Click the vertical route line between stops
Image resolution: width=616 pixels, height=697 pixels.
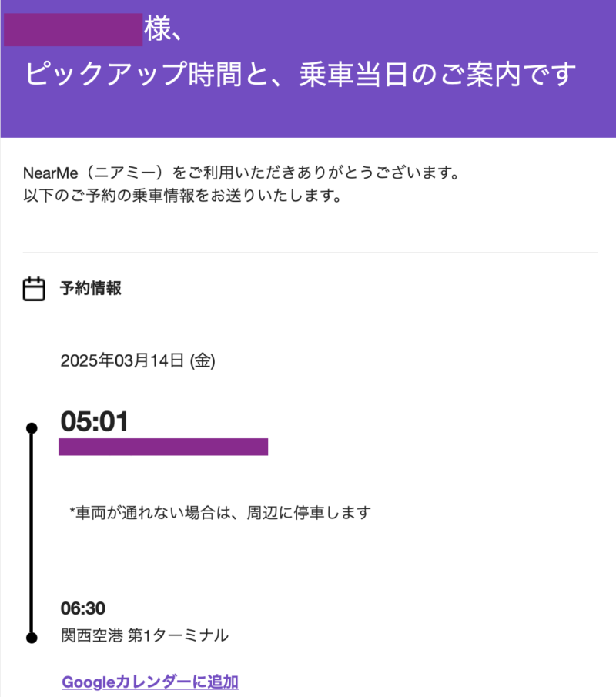(x=32, y=533)
